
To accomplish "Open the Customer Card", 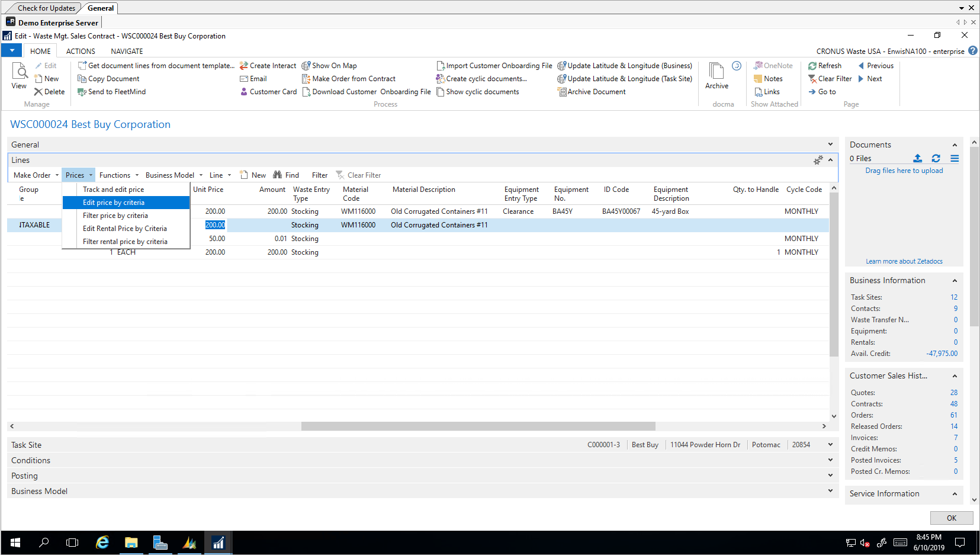I will coord(268,92).
